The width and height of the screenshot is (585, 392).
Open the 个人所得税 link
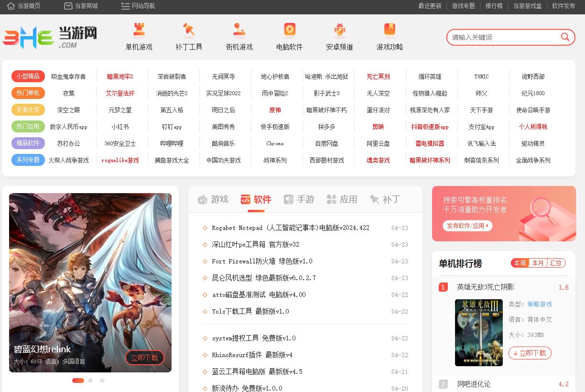point(533,127)
